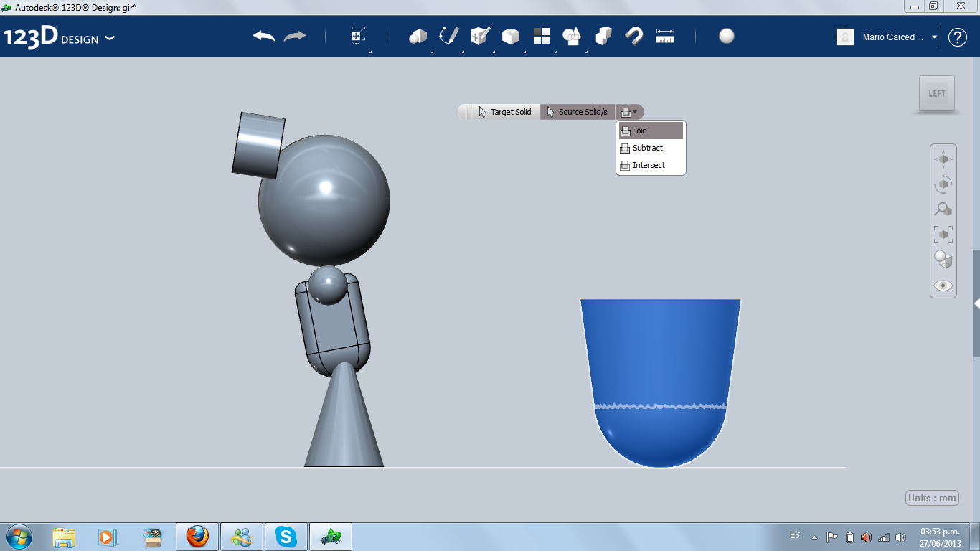Screen dimensions: 980x551
Task: Open the Help question mark button
Action: point(958,37)
